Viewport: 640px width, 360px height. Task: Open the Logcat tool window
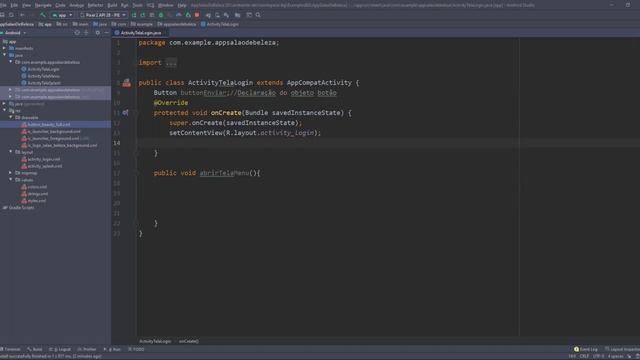click(x=60, y=349)
